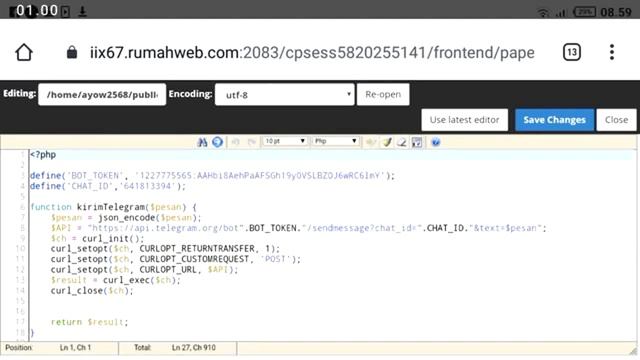Tap the download indicator in status bar
The width and height of the screenshot is (640, 360).
coord(82,11)
